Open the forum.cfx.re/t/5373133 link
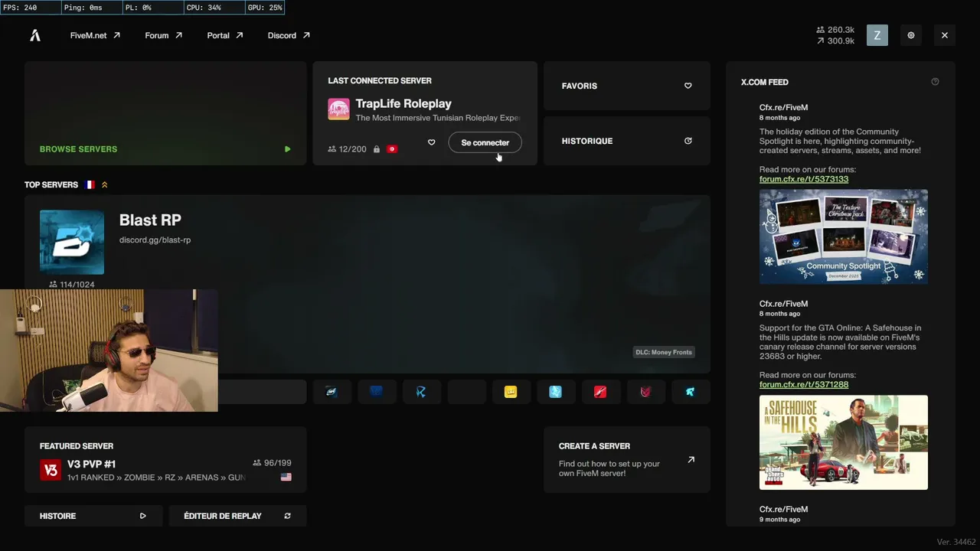Viewport: 980px width, 551px height. pos(804,179)
